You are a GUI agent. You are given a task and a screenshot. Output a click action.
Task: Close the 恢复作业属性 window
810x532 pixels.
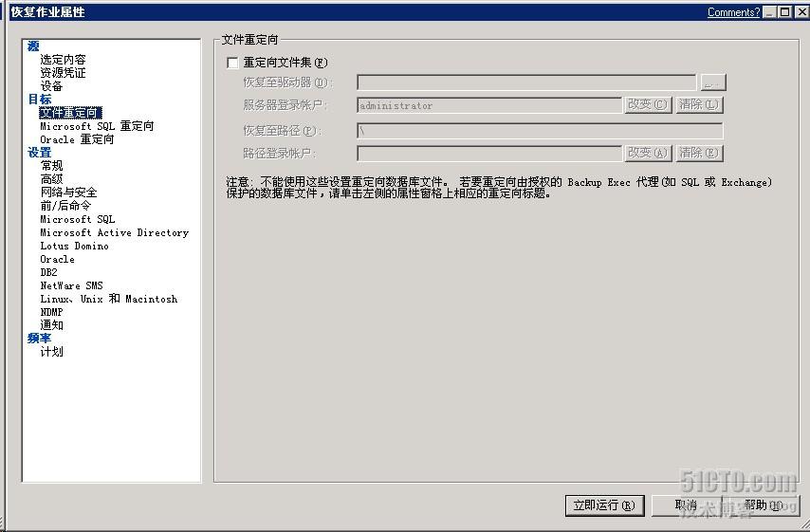point(801,12)
